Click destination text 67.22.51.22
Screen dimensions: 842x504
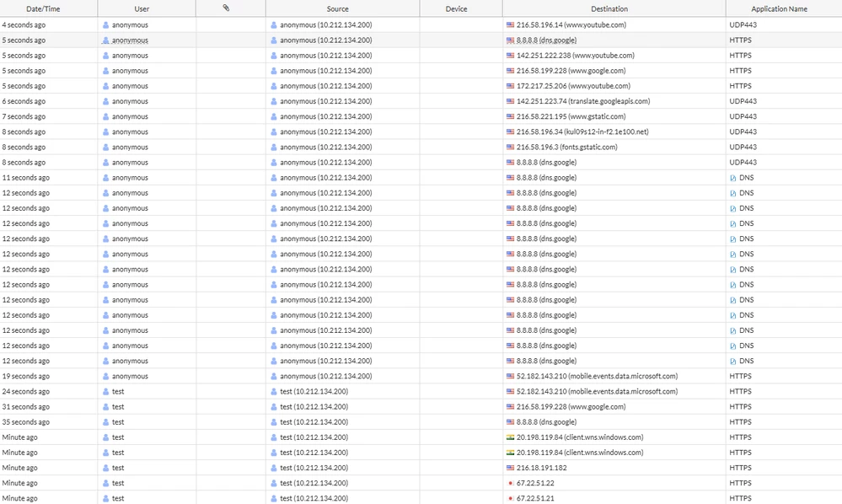[535, 483]
